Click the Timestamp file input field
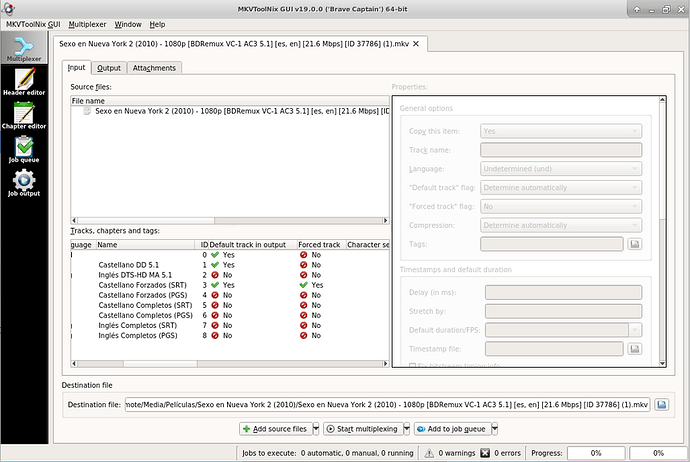This screenshot has height=462, width=690. tap(554, 348)
